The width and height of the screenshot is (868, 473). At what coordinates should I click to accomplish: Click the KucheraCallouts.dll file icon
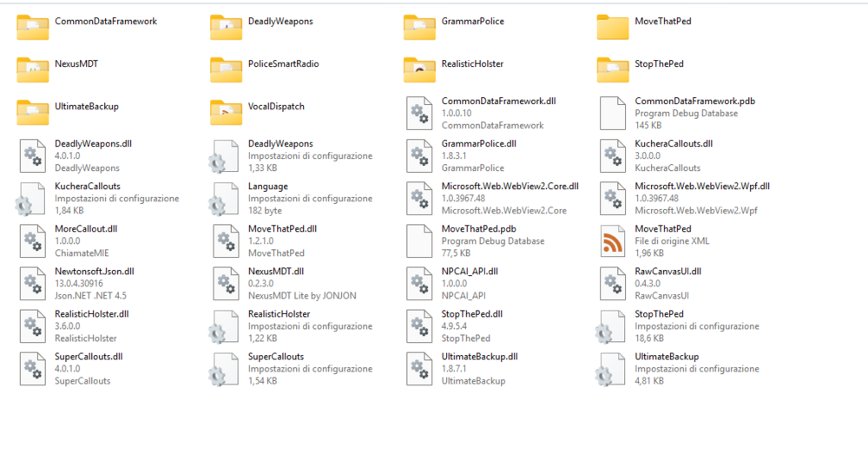[x=612, y=155]
